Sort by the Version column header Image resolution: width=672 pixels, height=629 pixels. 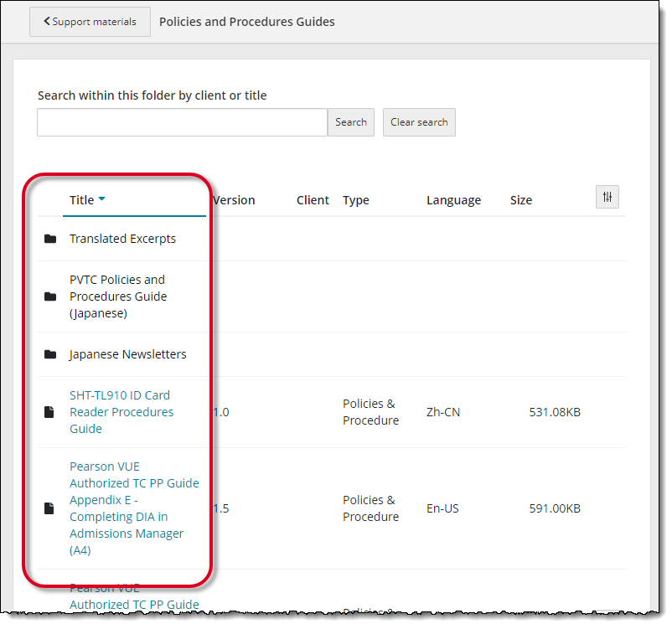tap(234, 200)
